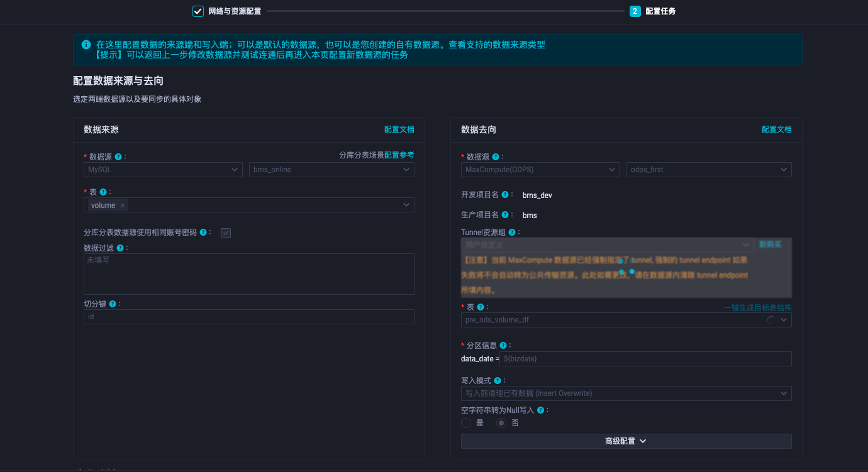This screenshot has height=472, width=868.
Task: Click 配置参考 link for 分库分表场景
Action: coord(399,155)
